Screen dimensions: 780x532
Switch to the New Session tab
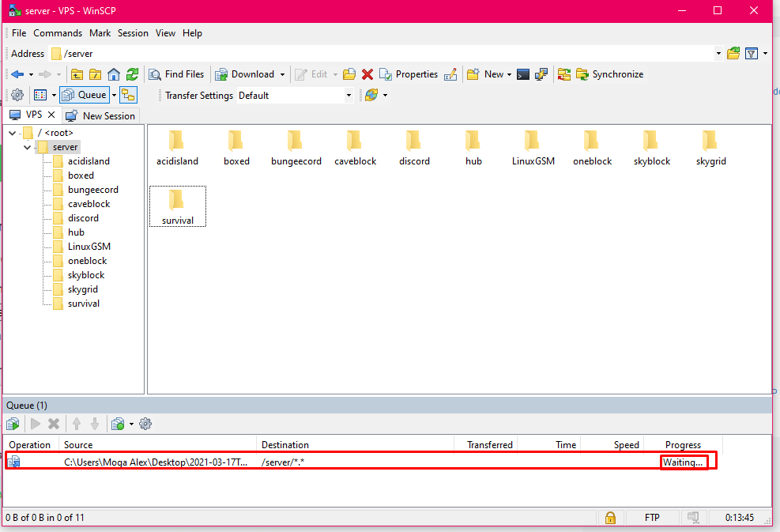101,115
